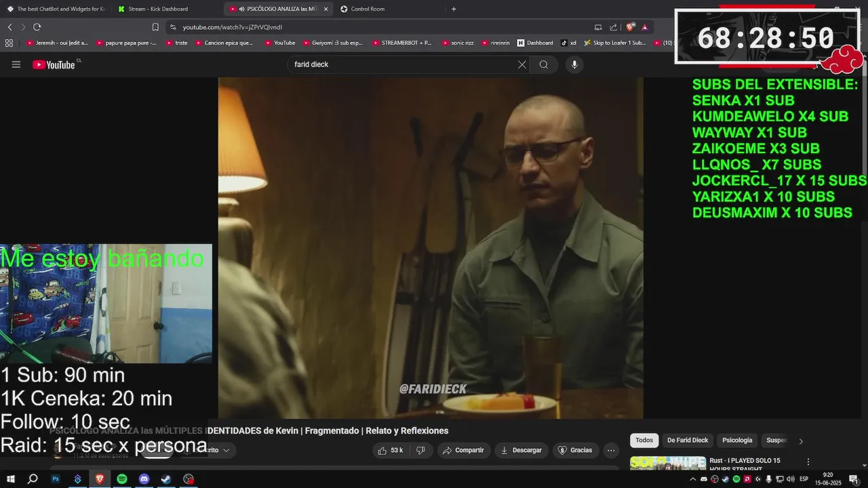Open the Brave Rewards triangle icon
868x488 pixels.
coord(644,27)
